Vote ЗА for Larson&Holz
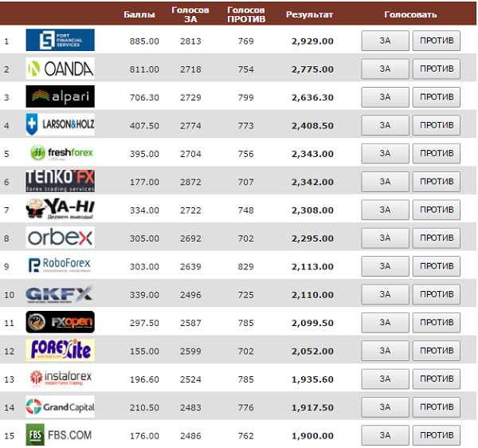This screenshot has height=448, width=478. click(x=385, y=125)
